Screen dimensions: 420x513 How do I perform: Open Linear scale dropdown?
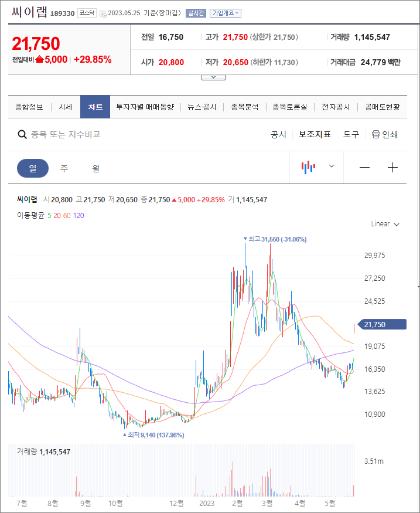385,224
